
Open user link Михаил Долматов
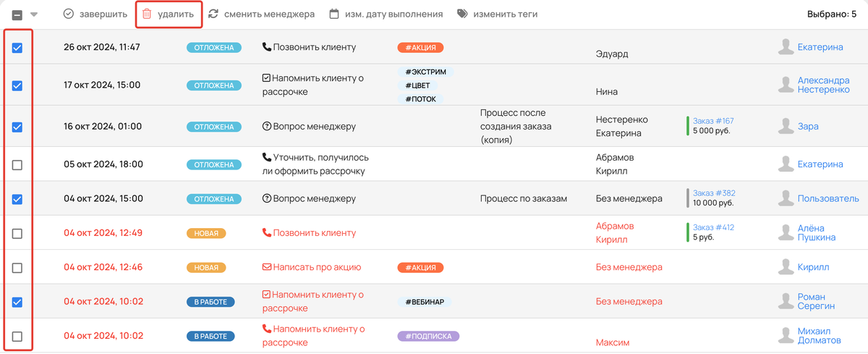tap(820, 335)
